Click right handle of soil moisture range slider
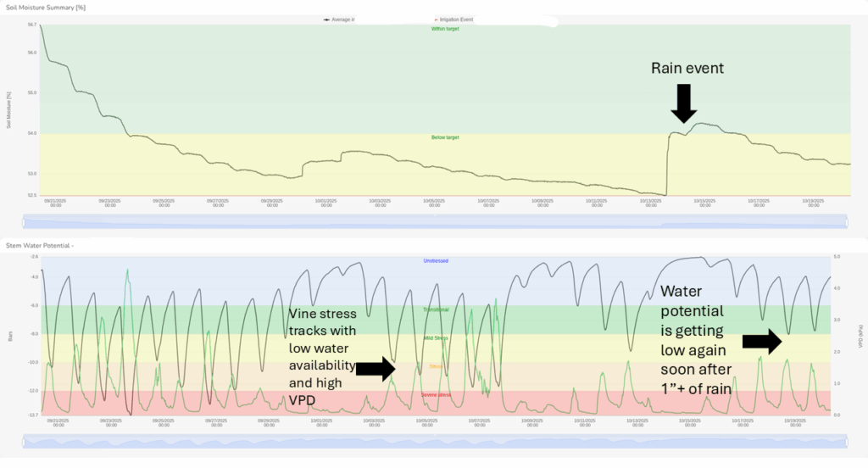Screen dimensions: 868x468 click(847, 221)
